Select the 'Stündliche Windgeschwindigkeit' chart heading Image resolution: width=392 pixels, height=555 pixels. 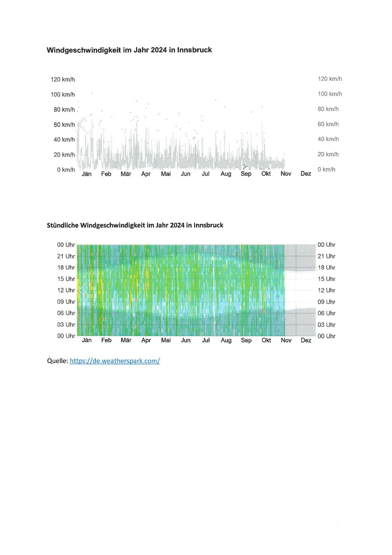click(x=135, y=225)
